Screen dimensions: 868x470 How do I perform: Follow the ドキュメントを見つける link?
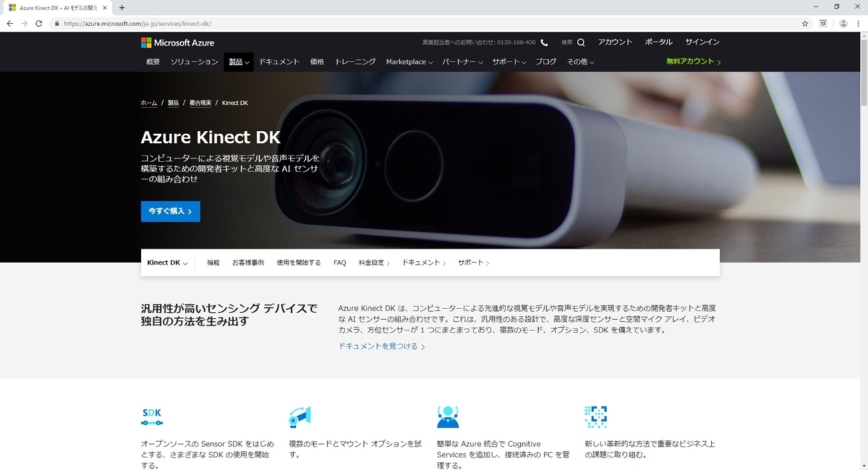click(381, 346)
